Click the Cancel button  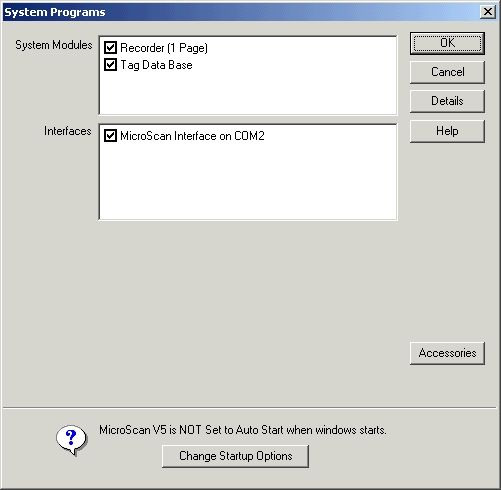(x=447, y=72)
